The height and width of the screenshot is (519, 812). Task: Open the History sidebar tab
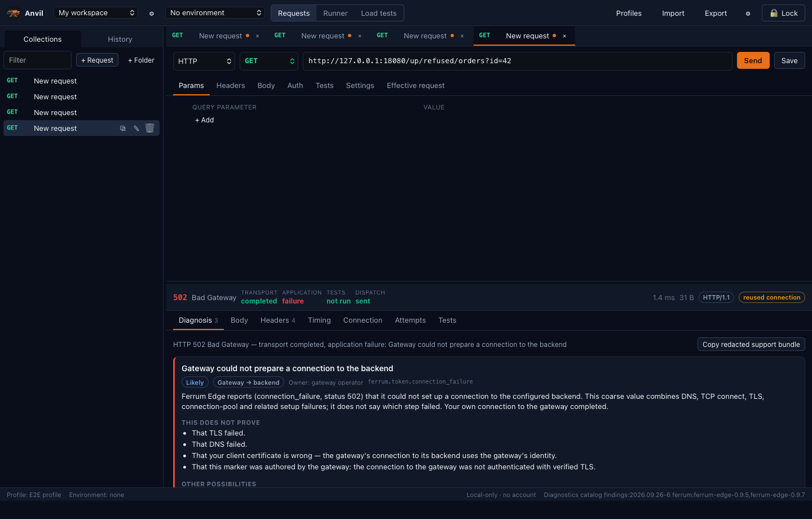tap(120, 39)
